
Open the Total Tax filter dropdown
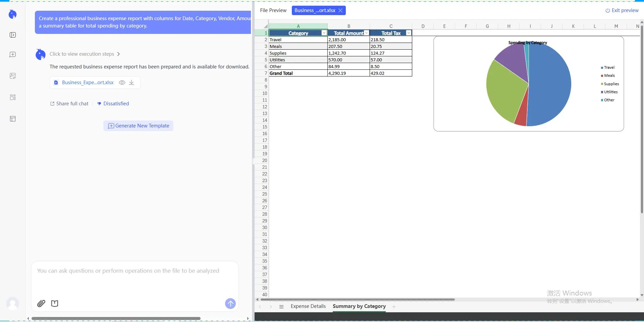(408, 33)
